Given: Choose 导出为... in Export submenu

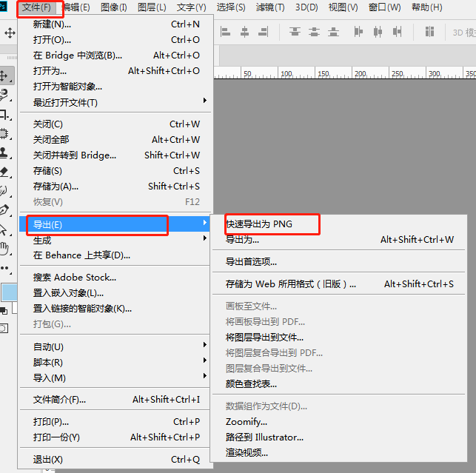Looking at the screenshot, I should click(339, 240).
